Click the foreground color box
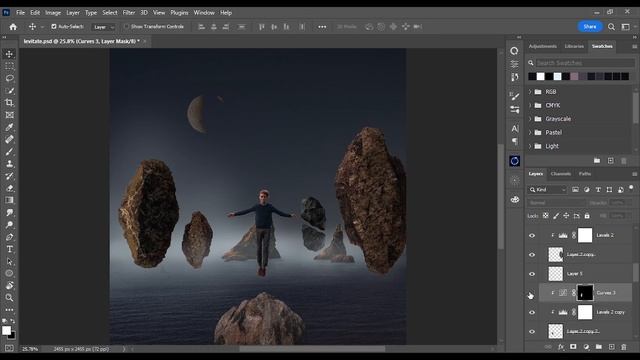 6,331
